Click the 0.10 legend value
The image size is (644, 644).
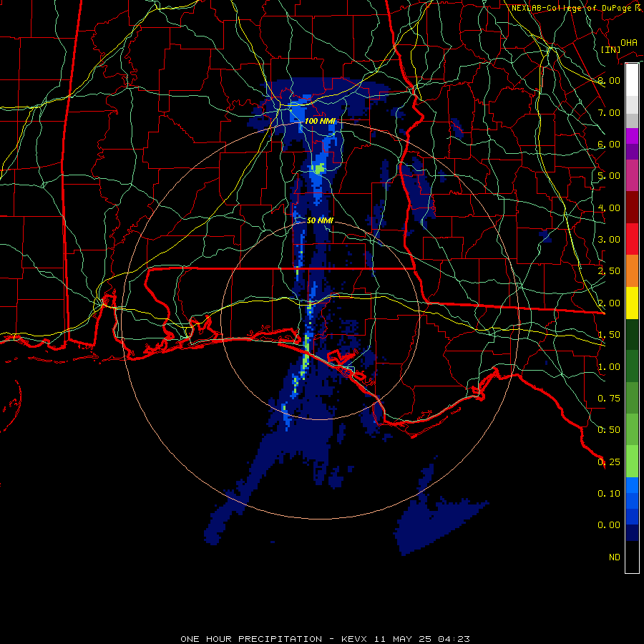pyautogui.click(x=609, y=494)
